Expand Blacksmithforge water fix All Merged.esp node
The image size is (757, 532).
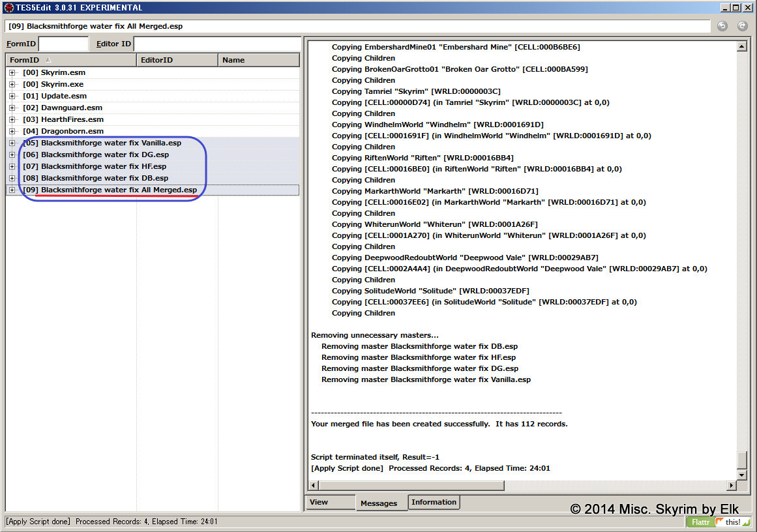coord(12,190)
